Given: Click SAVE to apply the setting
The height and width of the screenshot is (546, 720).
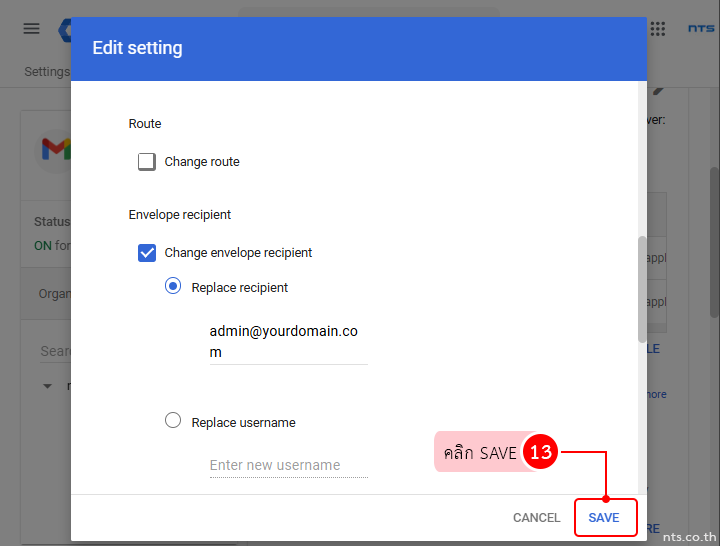Looking at the screenshot, I should pyautogui.click(x=604, y=518).
